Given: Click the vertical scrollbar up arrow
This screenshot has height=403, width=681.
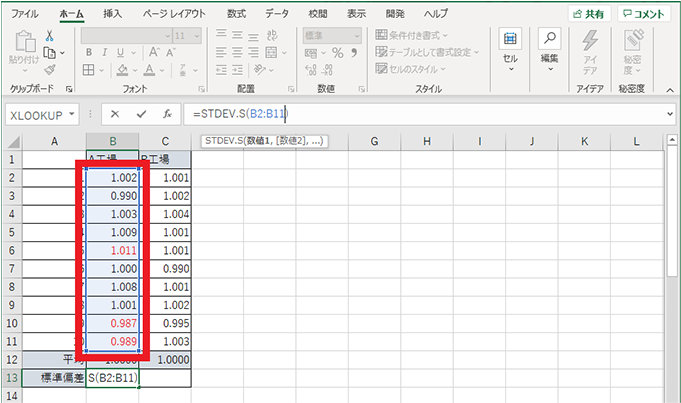Looking at the screenshot, I should (x=672, y=140).
